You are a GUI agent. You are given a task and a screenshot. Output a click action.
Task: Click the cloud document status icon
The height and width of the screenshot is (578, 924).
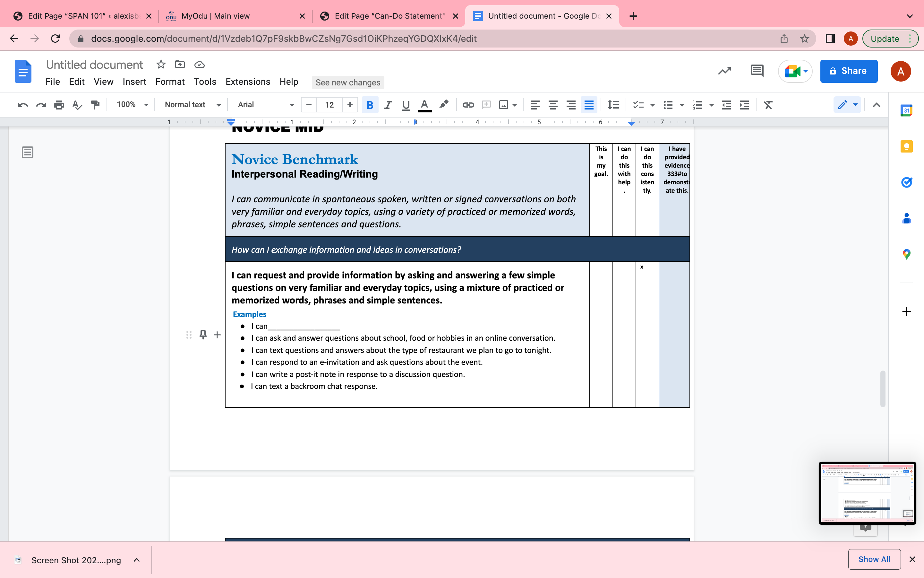click(x=199, y=65)
